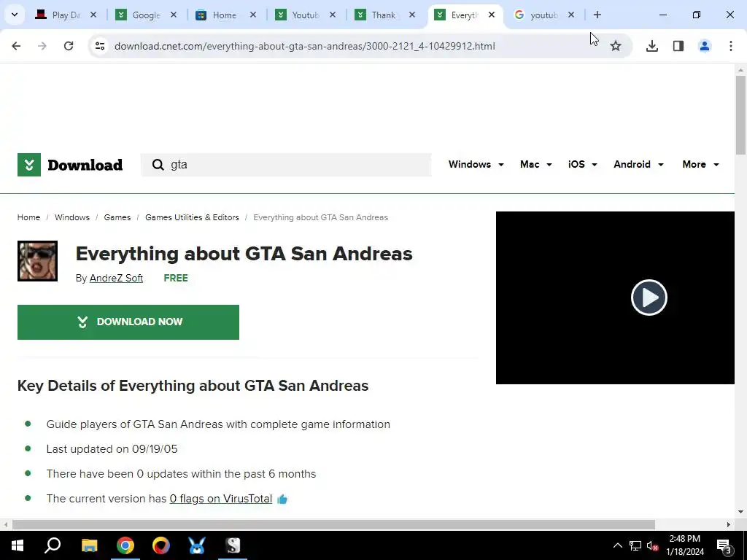Click the red-yellow circular taskbar app icon
Screen dimensions: 747x560
pyautogui.click(x=161, y=545)
